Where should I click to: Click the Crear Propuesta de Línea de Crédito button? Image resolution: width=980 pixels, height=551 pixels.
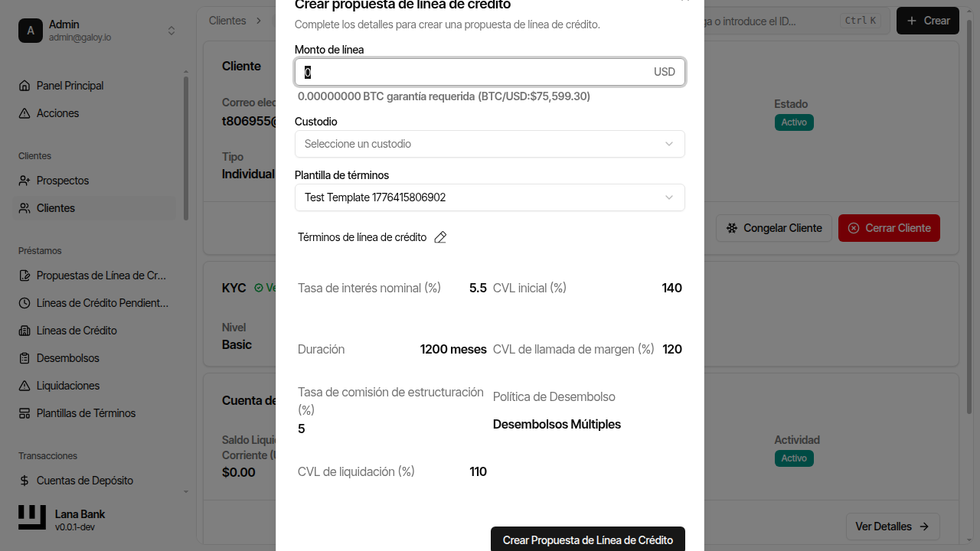(587, 540)
